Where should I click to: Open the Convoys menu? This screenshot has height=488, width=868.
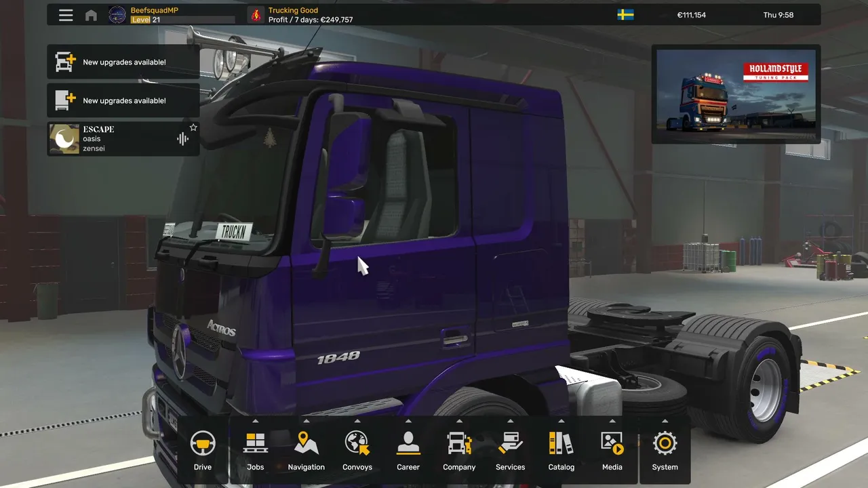tap(357, 451)
